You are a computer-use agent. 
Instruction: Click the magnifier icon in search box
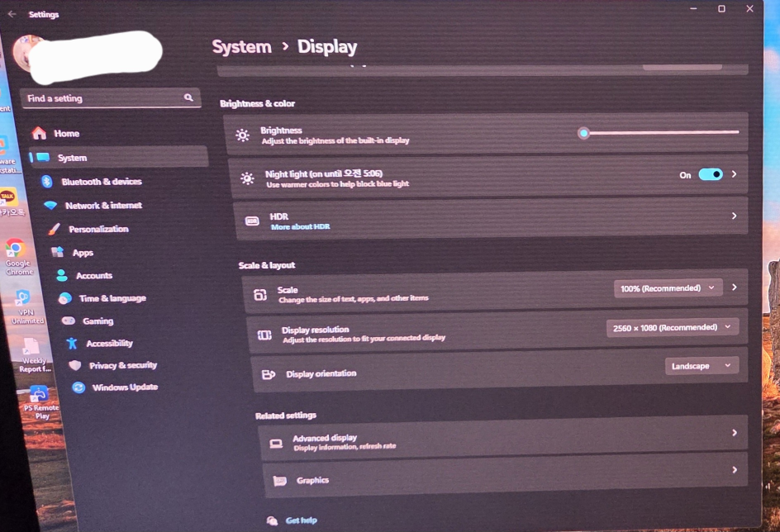click(188, 97)
